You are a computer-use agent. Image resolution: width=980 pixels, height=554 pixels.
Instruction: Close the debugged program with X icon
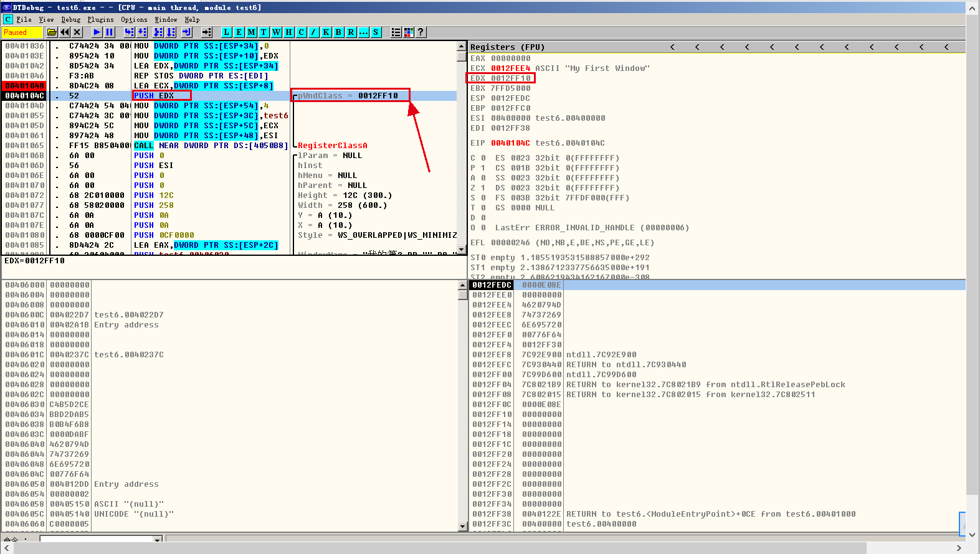(x=77, y=32)
